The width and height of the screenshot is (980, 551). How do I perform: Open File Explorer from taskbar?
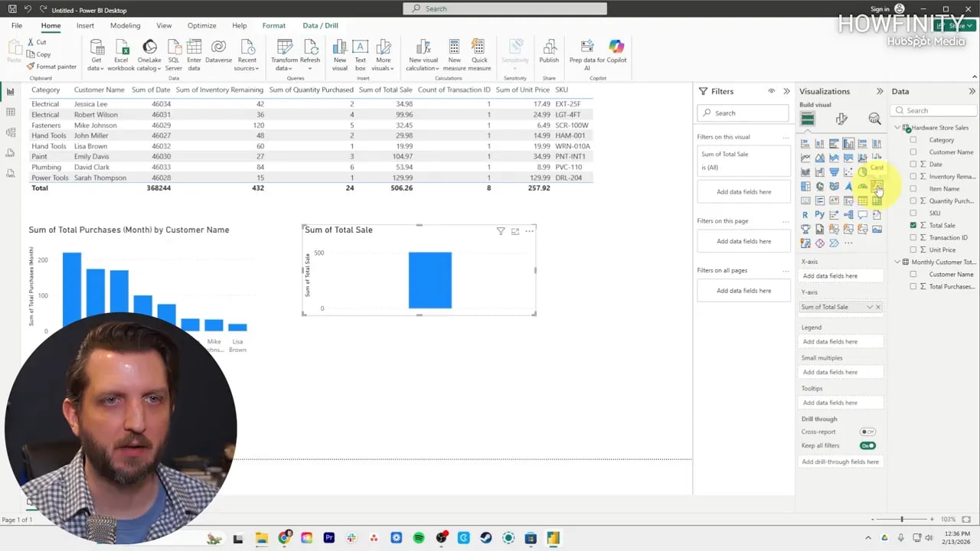261,538
